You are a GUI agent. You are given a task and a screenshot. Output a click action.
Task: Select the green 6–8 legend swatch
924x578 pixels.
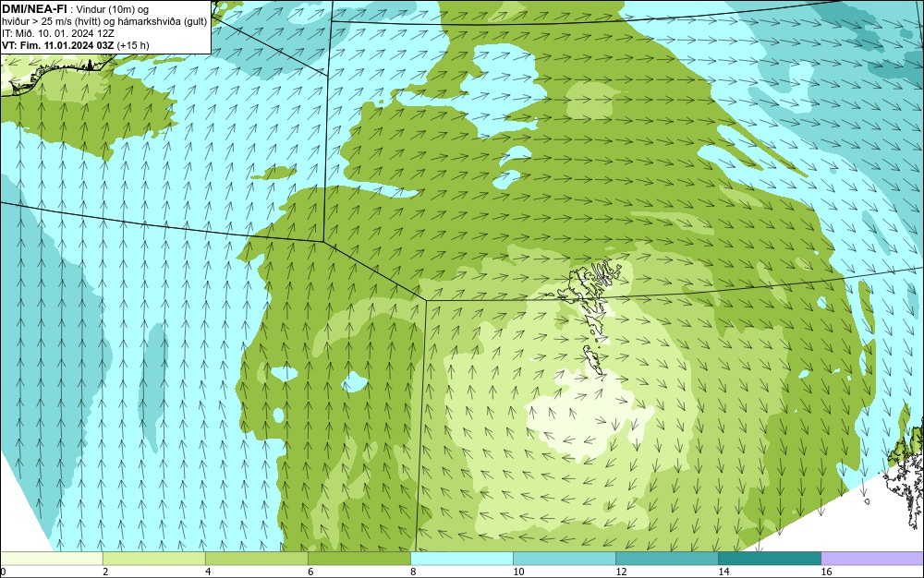(x=359, y=559)
